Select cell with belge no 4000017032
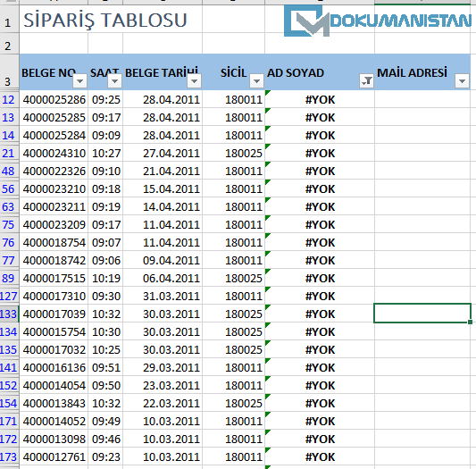476x469 pixels. coord(54,349)
